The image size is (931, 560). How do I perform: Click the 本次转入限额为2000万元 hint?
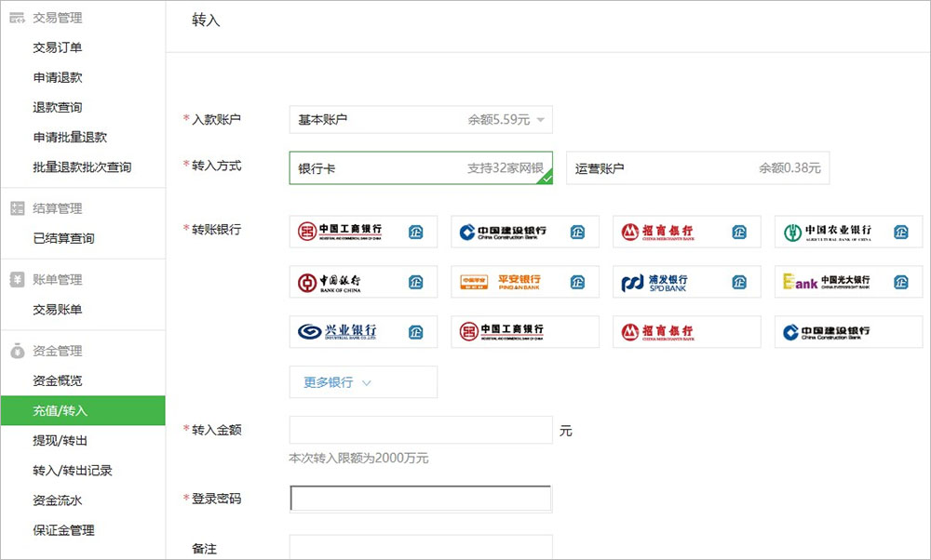[358, 458]
